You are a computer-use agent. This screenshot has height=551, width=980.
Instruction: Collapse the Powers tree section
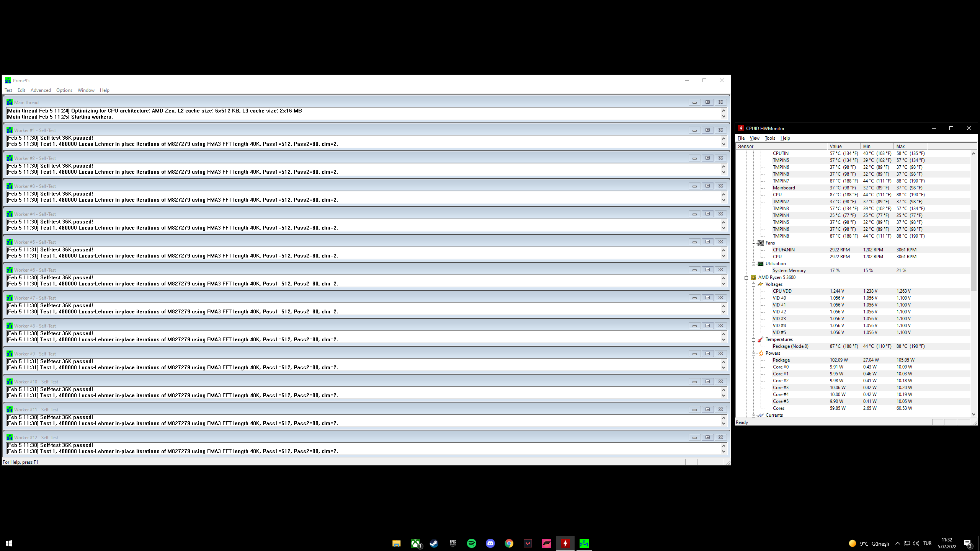[753, 353]
